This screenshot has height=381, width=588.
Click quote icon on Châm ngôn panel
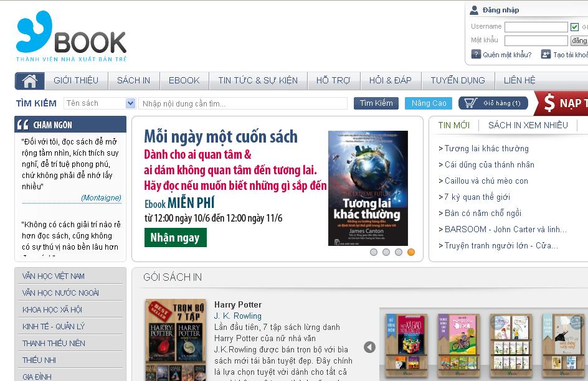pyautogui.click(x=23, y=124)
